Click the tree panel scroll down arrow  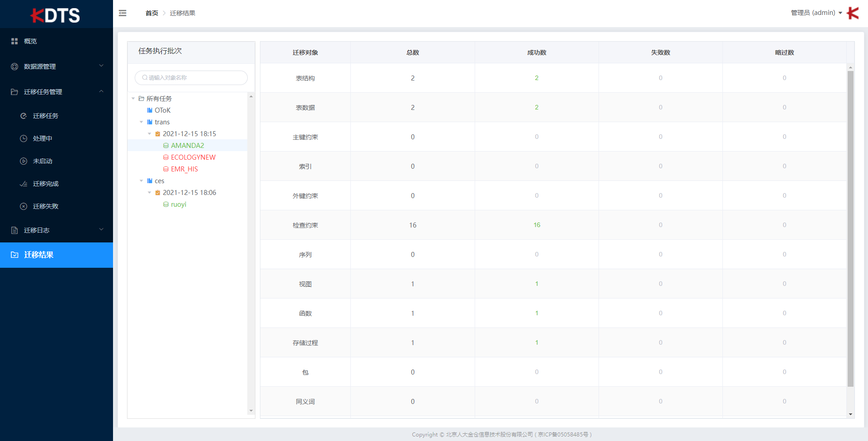(x=251, y=411)
